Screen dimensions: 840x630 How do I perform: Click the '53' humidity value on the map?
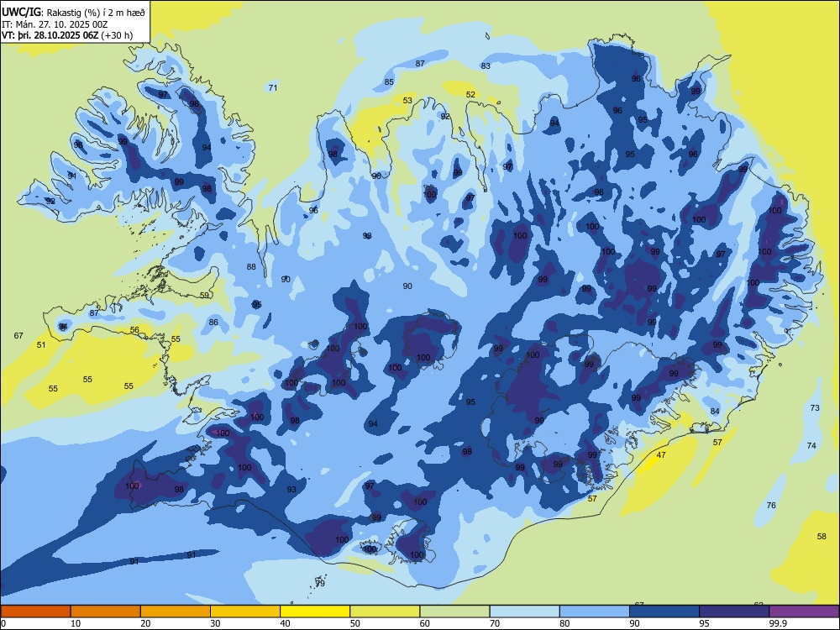click(407, 101)
